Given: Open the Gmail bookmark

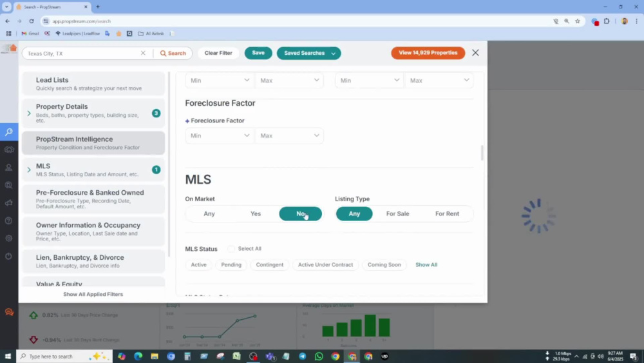Looking at the screenshot, I should (x=30, y=34).
